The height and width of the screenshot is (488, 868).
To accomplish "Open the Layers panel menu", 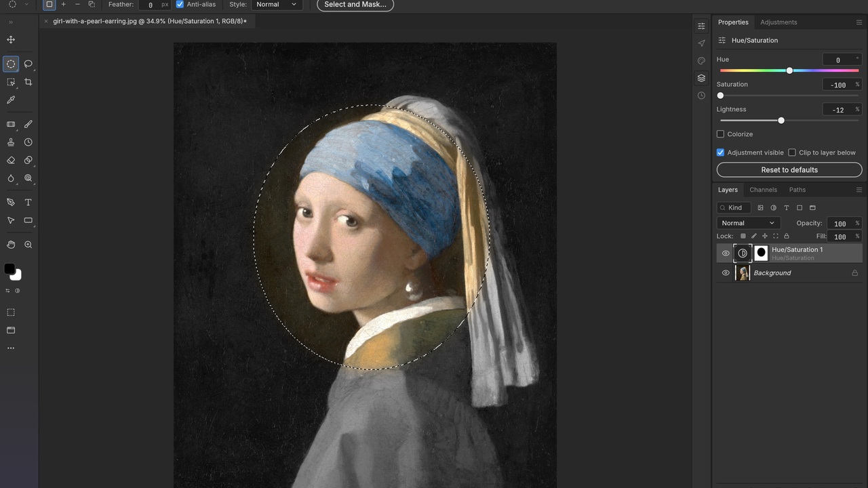I will (859, 190).
